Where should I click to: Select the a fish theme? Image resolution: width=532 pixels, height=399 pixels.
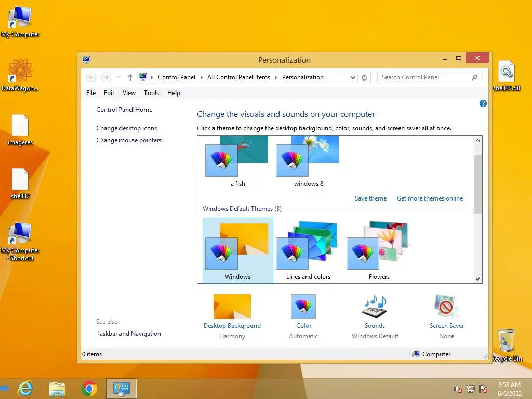click(237, 162)
